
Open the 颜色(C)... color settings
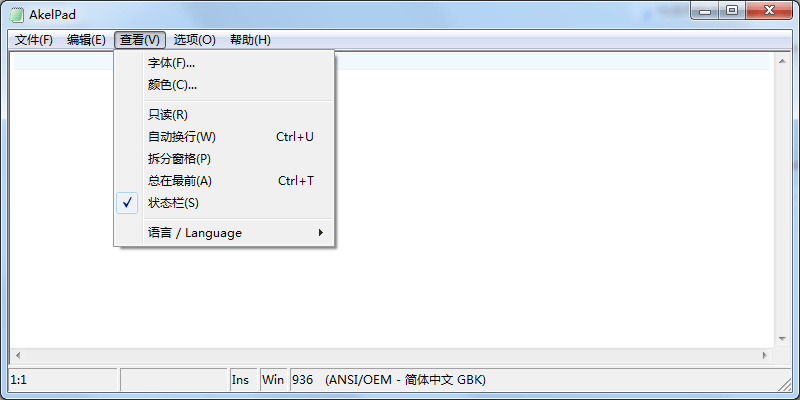[172, 85]
